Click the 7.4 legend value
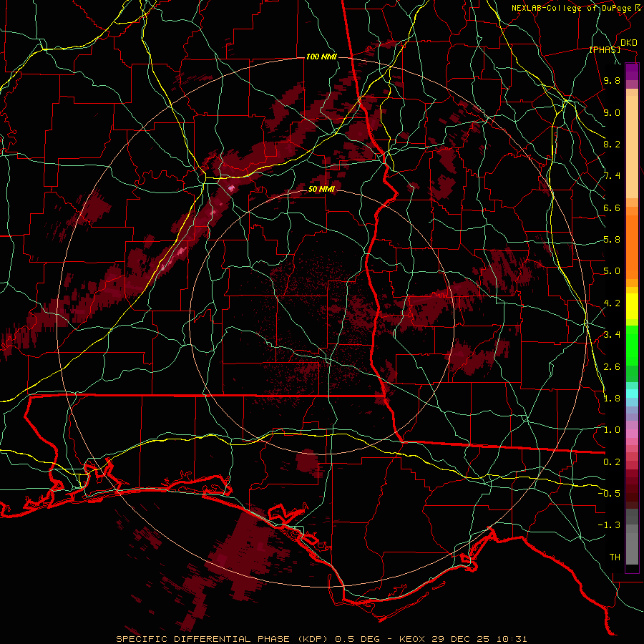644x644 pixels. click(x=612, y=176)
